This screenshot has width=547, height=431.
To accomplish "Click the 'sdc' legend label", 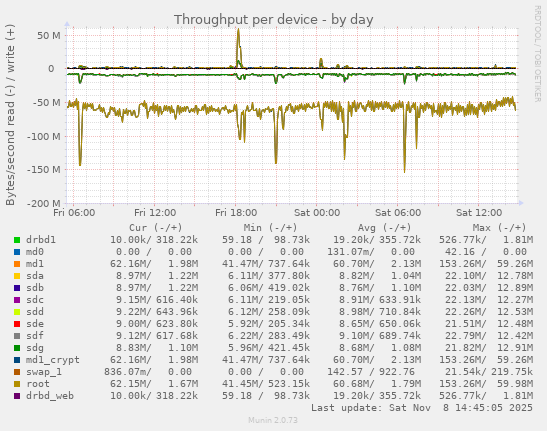I will (x=35, y=300).
